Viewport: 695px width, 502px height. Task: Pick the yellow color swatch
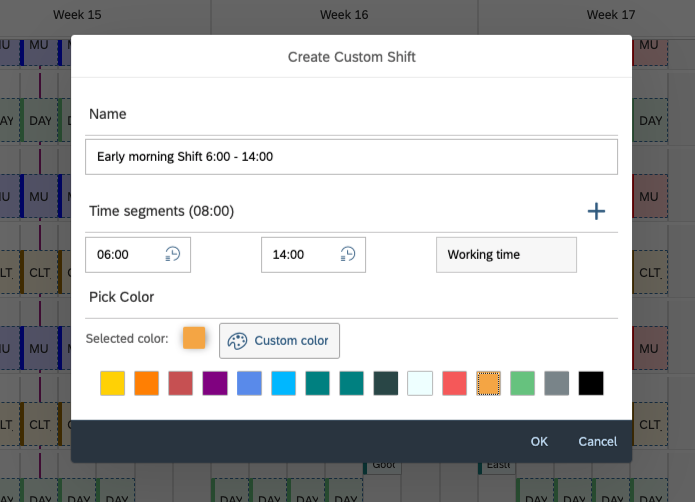[113, 384]
